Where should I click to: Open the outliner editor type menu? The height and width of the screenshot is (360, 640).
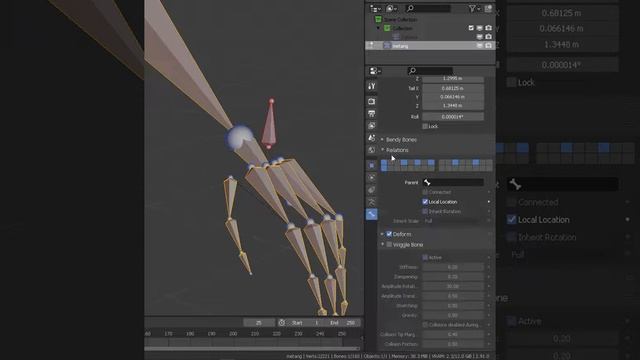pos(375,8)
